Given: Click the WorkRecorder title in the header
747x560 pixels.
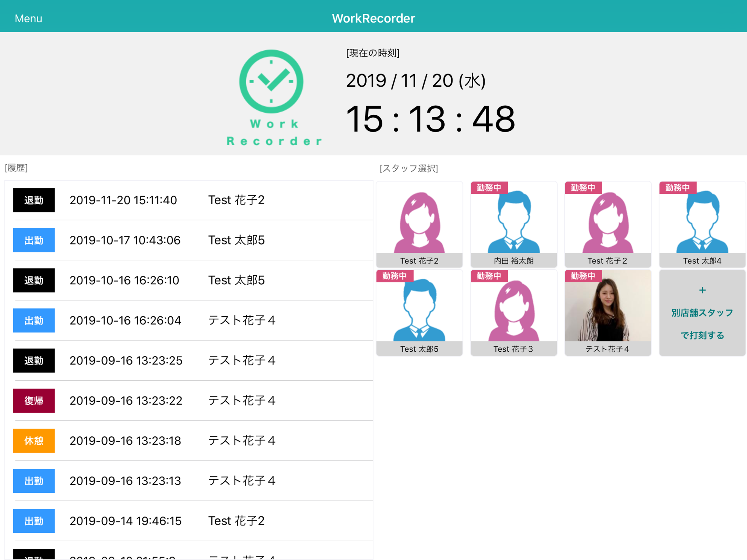Looking at the screenshot, I should click(x=373, y=18).
